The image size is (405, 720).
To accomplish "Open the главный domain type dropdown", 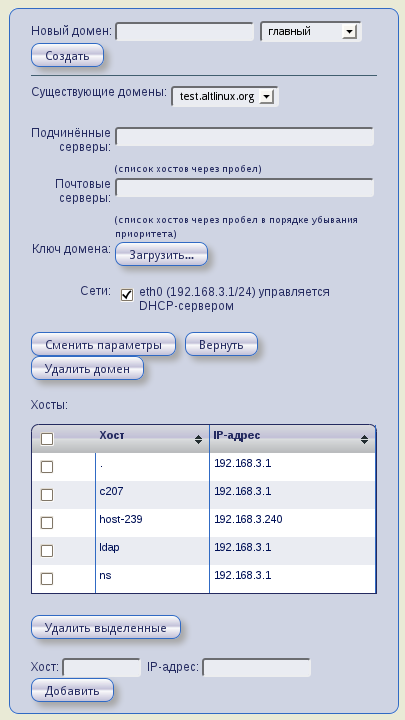I will coord(311,32).
